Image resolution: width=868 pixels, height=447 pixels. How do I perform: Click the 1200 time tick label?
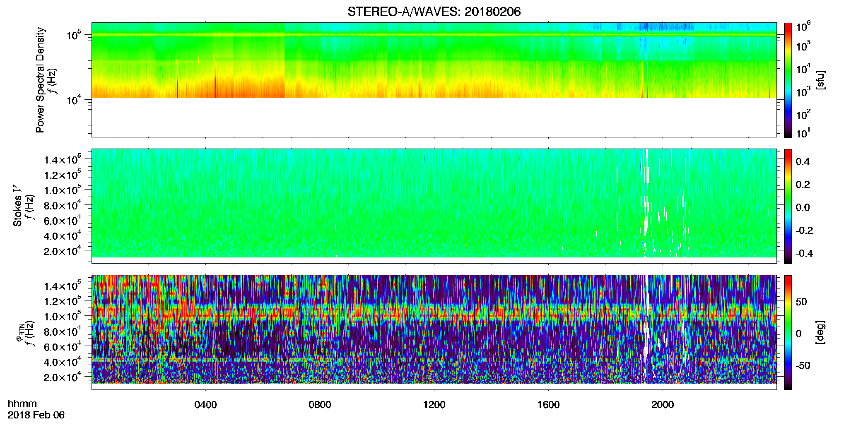[x=434, y=404]
